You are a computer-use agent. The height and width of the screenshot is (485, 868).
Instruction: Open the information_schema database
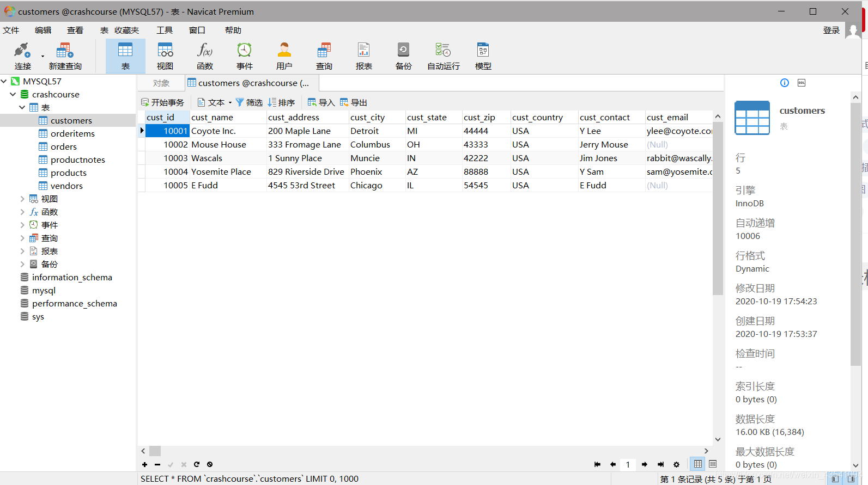pos(72,277)
